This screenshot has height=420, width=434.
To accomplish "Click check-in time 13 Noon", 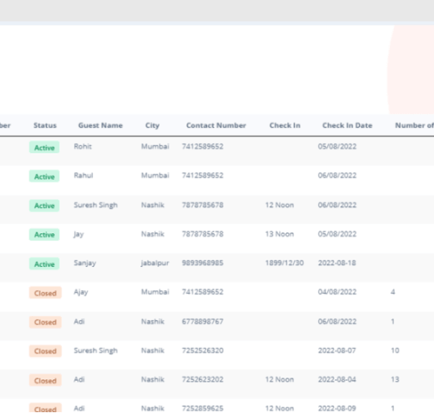I will (x=279, y=234).
